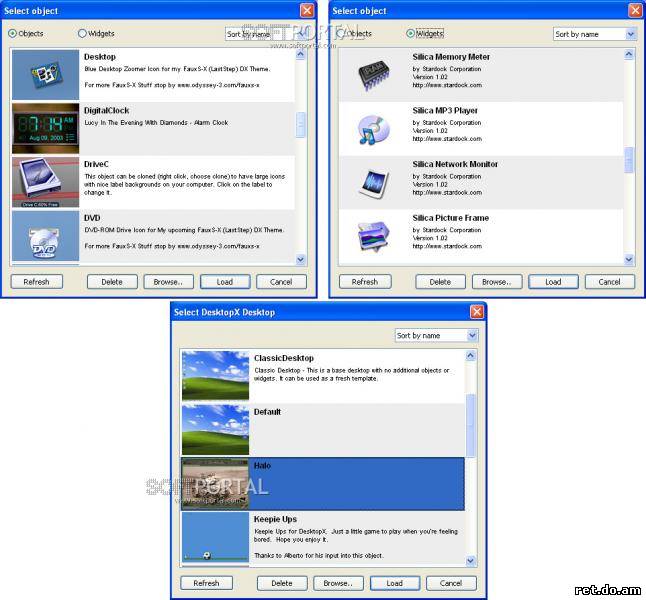Switch to Widgets radio button in left dialog
646x600 pixels.
point(83,33)
